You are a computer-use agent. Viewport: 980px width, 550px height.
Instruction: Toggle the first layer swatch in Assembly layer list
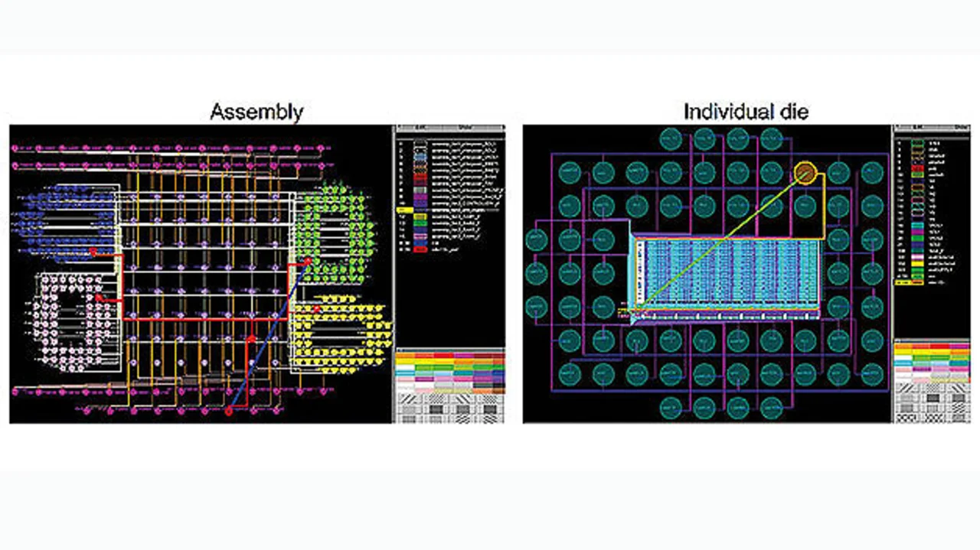[x=418, y=143]
